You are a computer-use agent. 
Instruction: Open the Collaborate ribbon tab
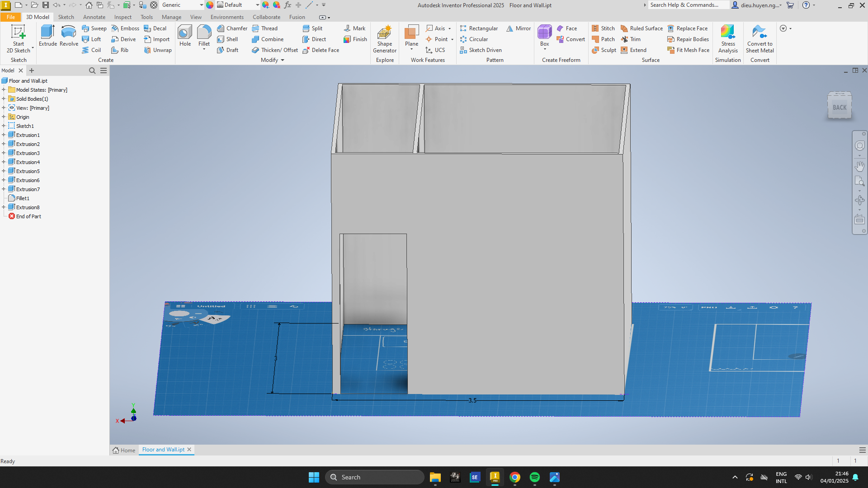coord(266,17)
